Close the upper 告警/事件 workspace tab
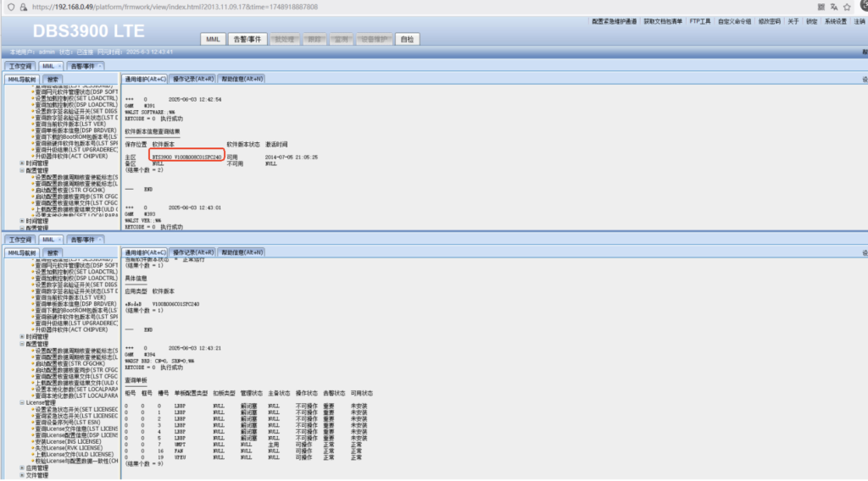Image resolution: width=868 pixels, height=481 pixels. click(x=101, y=65)
